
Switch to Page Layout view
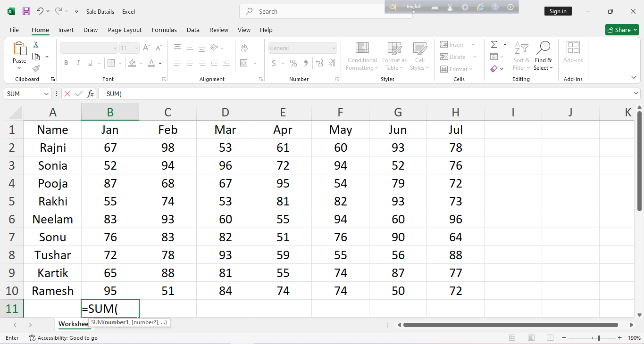[531, 338]
